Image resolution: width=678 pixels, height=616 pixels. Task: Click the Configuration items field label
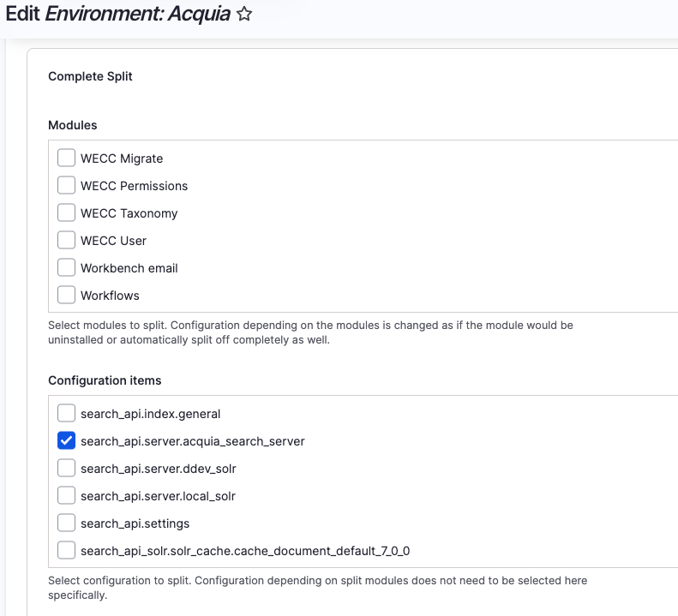click(105, 380)
